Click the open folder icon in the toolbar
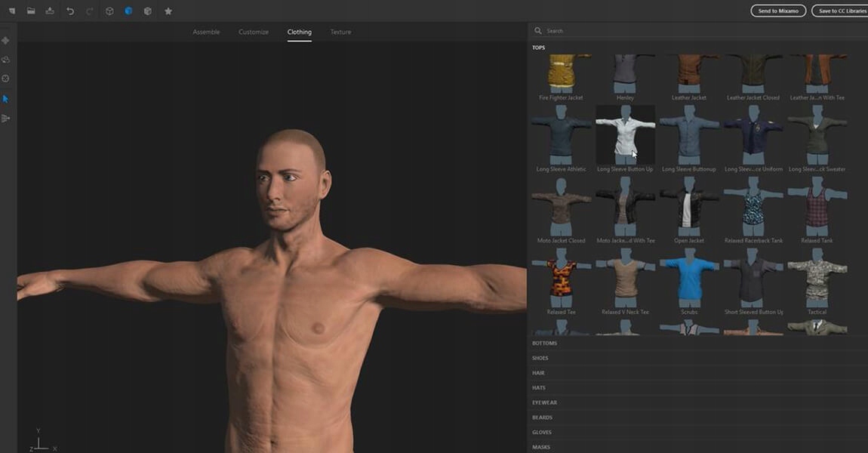Screen dimensions: 868x453 click(x=31, y=11)
